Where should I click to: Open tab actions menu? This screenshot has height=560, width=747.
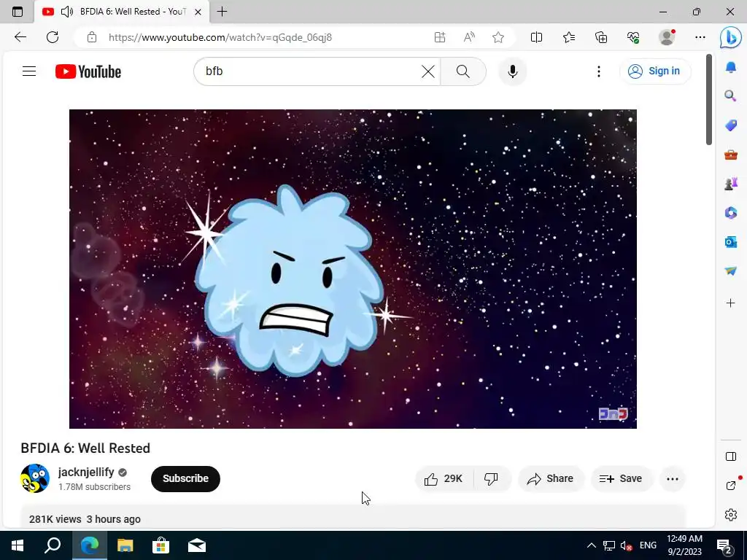coord(18,12)
